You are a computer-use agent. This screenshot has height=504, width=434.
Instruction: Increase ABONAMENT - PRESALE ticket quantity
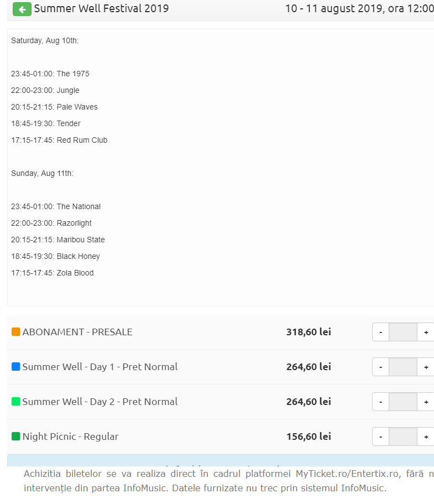[x=426, y=332]
